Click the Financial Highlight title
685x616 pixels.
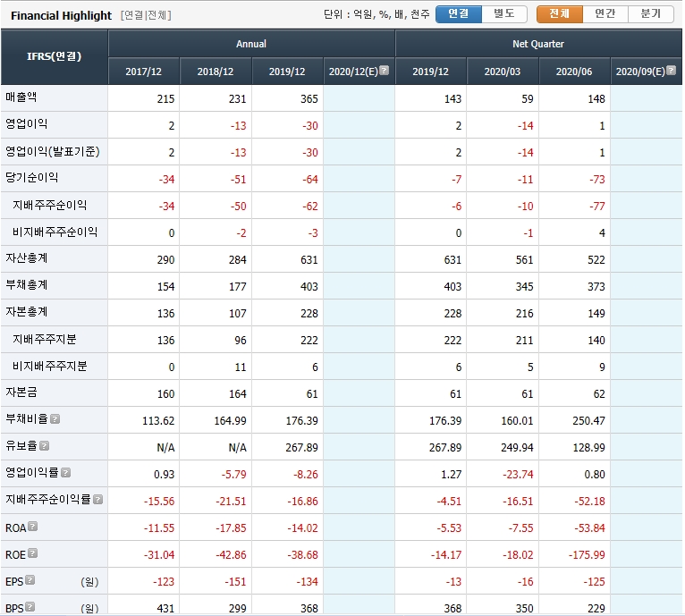coord(61,16)
